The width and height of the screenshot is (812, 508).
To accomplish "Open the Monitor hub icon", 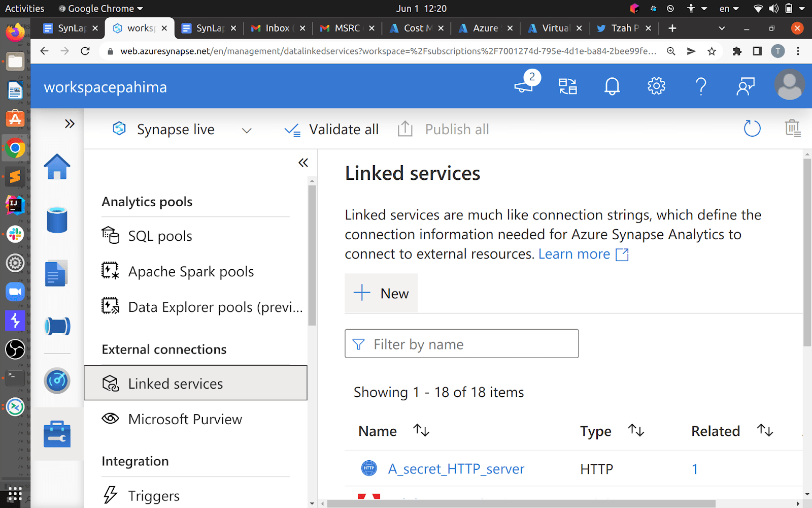I will pyautogui.click(x=57, y=380).
